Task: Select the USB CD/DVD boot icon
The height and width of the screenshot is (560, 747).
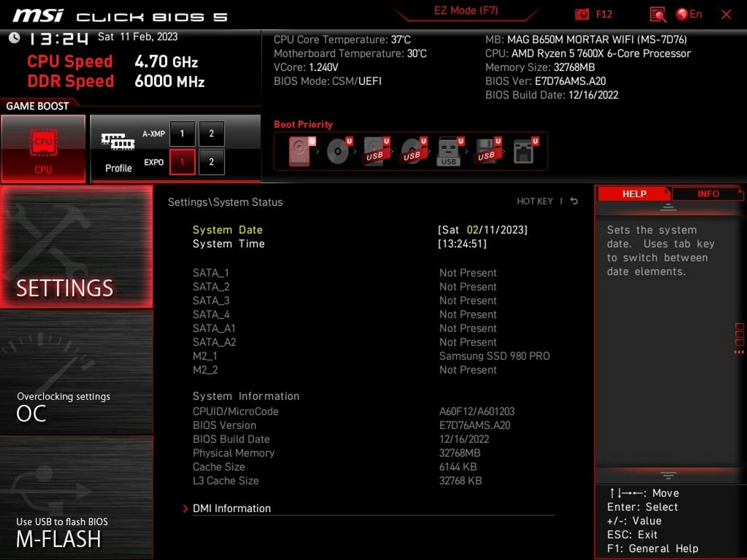Action: tap(414, 151)
